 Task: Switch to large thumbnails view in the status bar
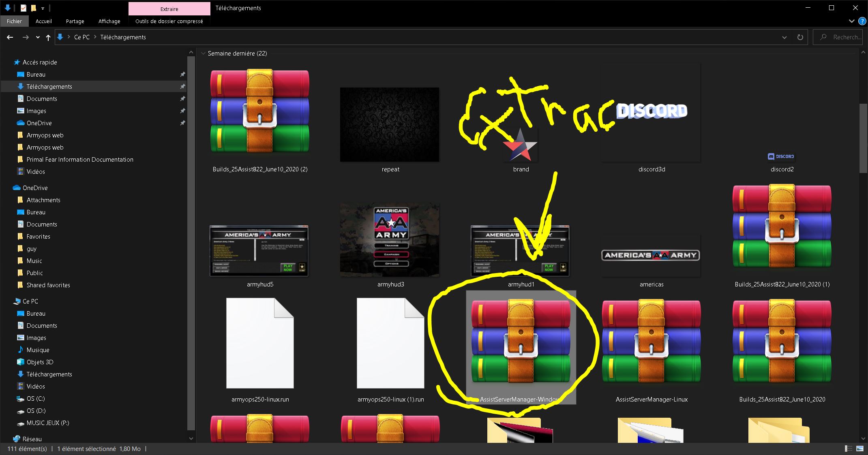(x=859, y=449)
